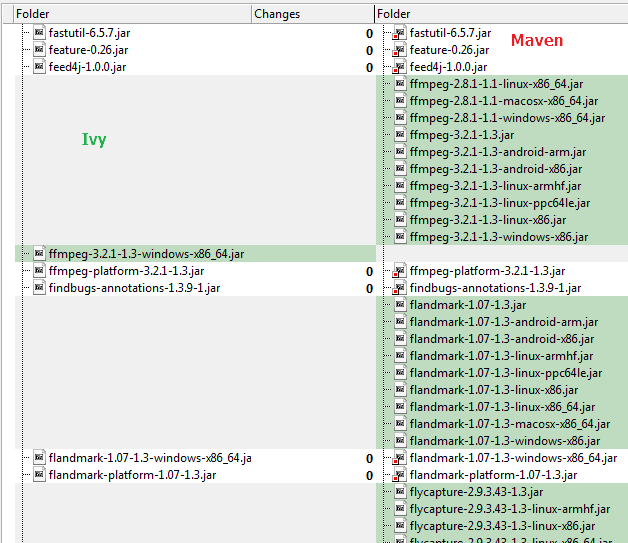Click the Changes column header
628x543 pixels.
click(312, 14)
